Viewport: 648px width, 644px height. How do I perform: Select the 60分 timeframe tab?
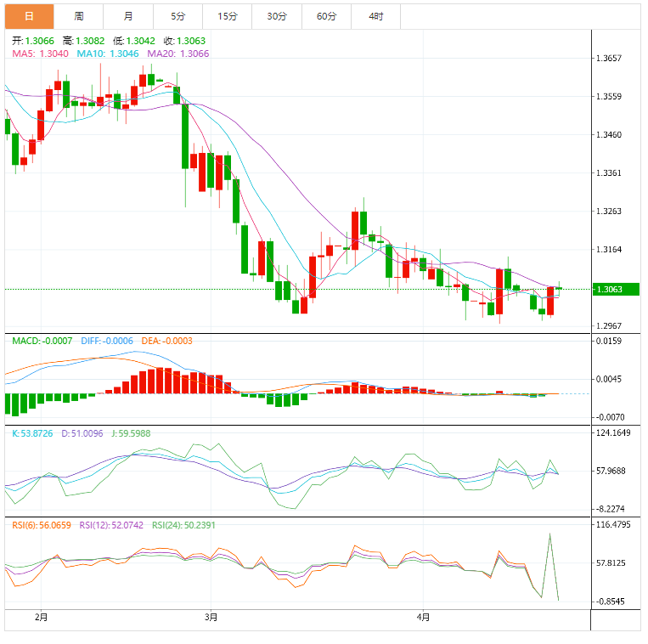pos(326,16)
